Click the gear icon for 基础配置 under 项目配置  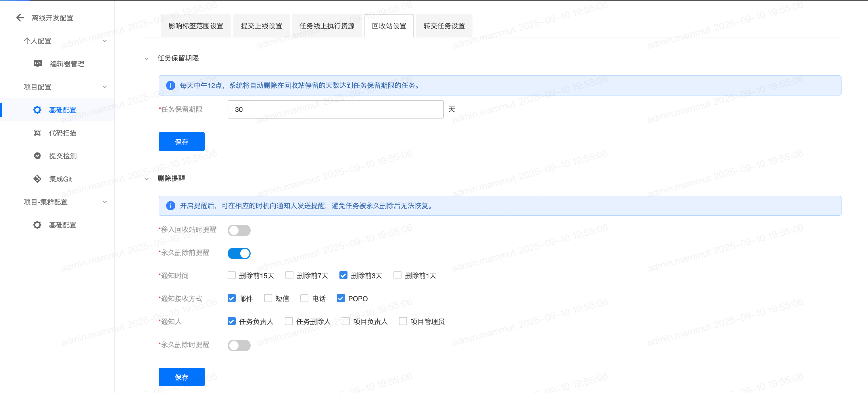click(x=37, y=110)
